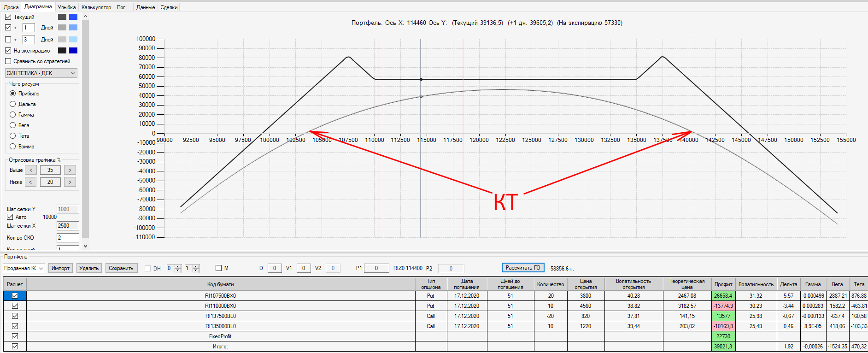Enable the M checkbox

click(219, 268)
